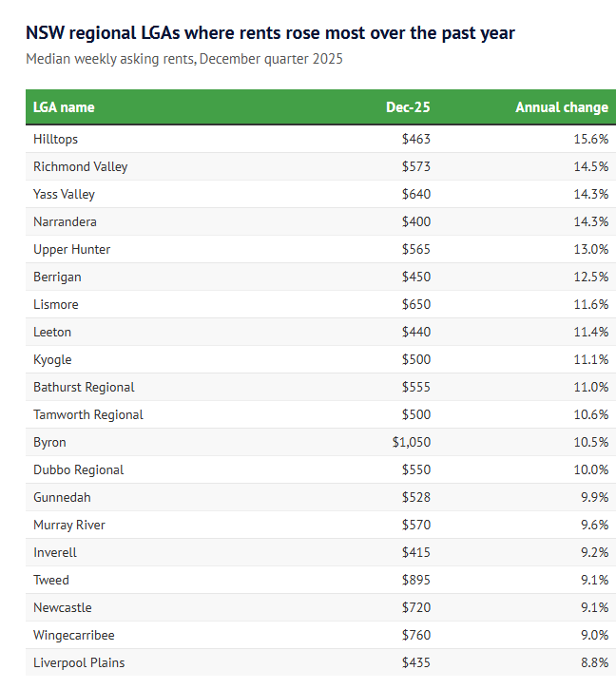Click the Liverpool Plains LGA cell
Viewport: 616px width, 689px height.
click(79, 662)
